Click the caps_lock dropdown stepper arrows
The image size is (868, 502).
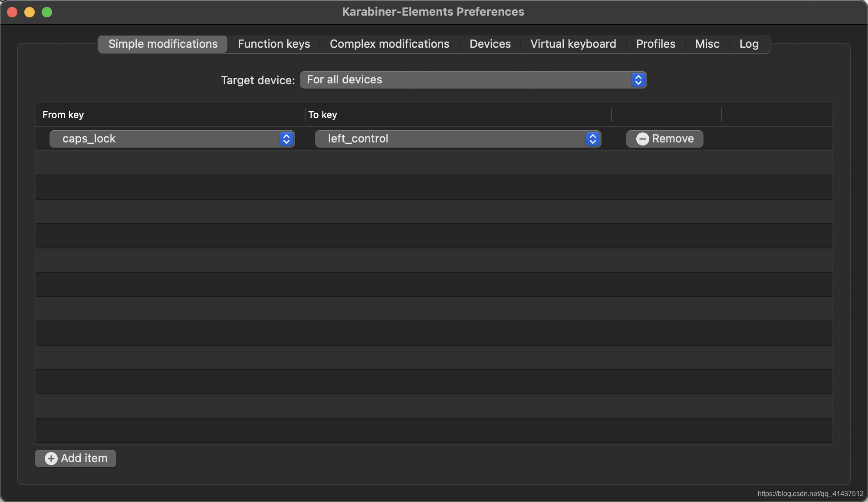(286, 139)
